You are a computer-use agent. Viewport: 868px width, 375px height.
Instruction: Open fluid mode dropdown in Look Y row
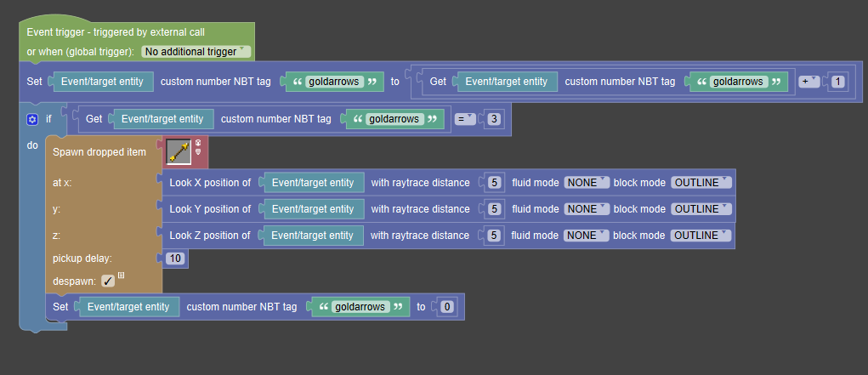(x=587, y=209)
